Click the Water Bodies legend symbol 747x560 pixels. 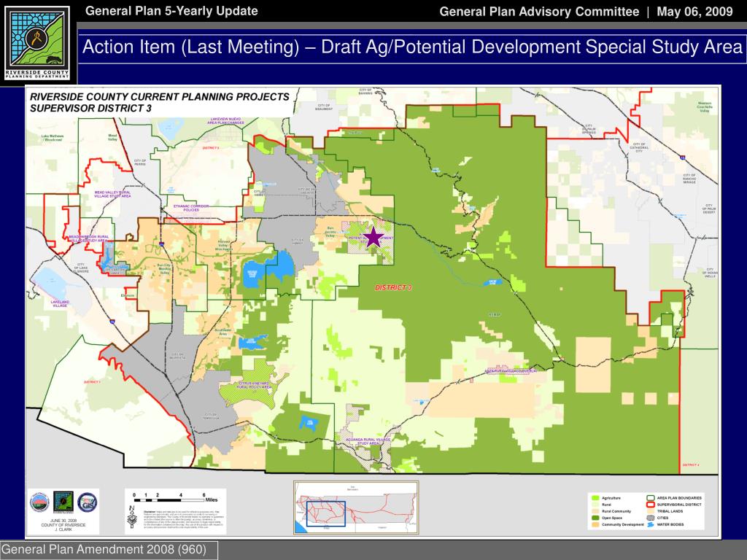(650, 524)
